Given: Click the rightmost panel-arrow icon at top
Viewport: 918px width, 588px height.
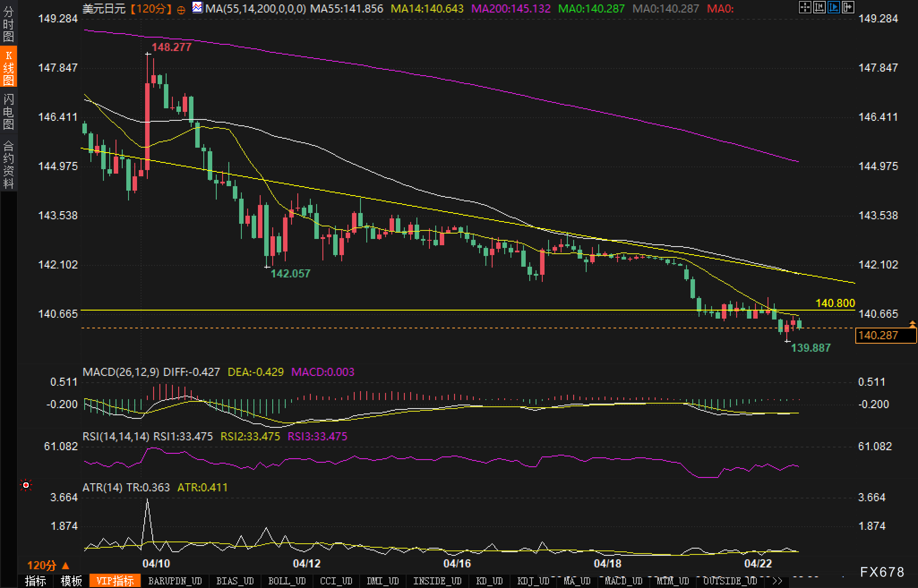Looking at the screenshot, I should pos(848,7).
